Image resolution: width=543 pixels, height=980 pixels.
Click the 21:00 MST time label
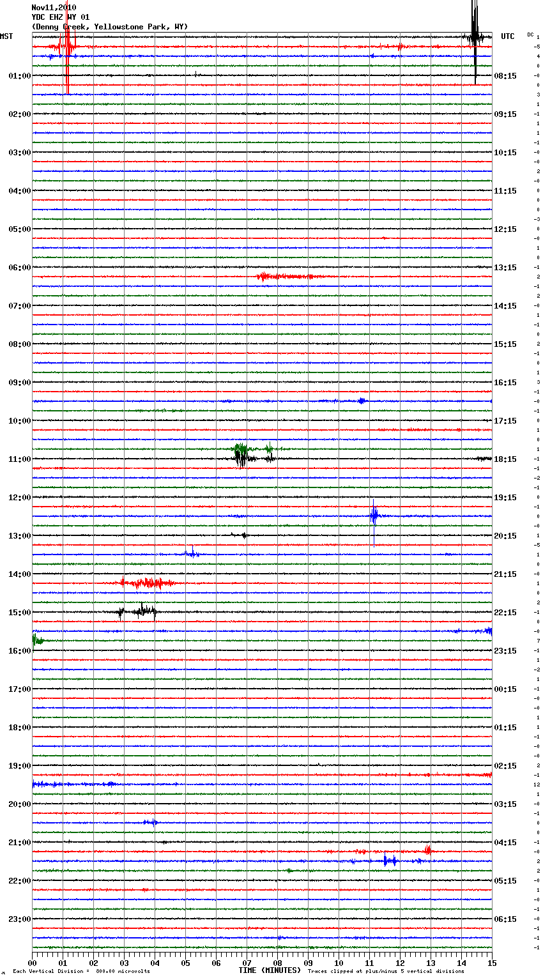pos(19,843)
